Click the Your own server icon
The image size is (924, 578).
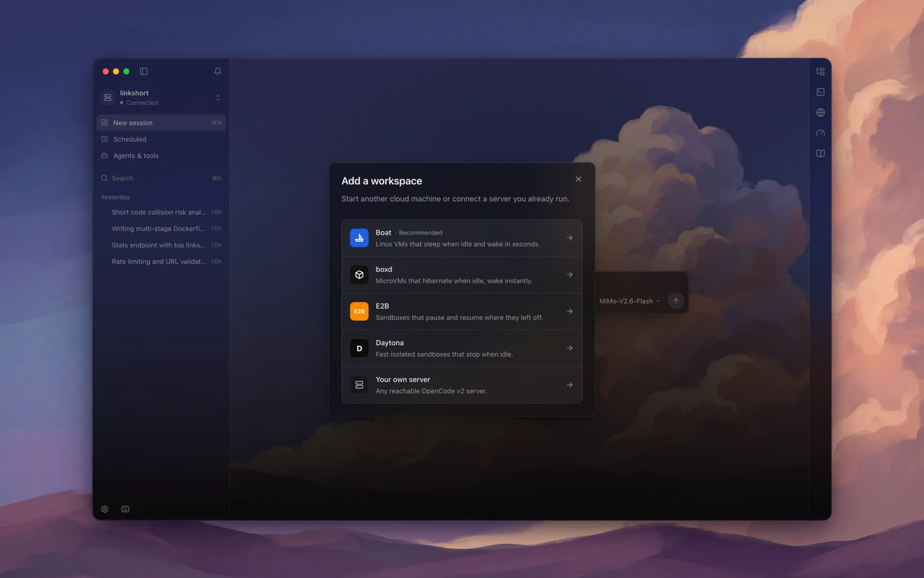(359, 385)
